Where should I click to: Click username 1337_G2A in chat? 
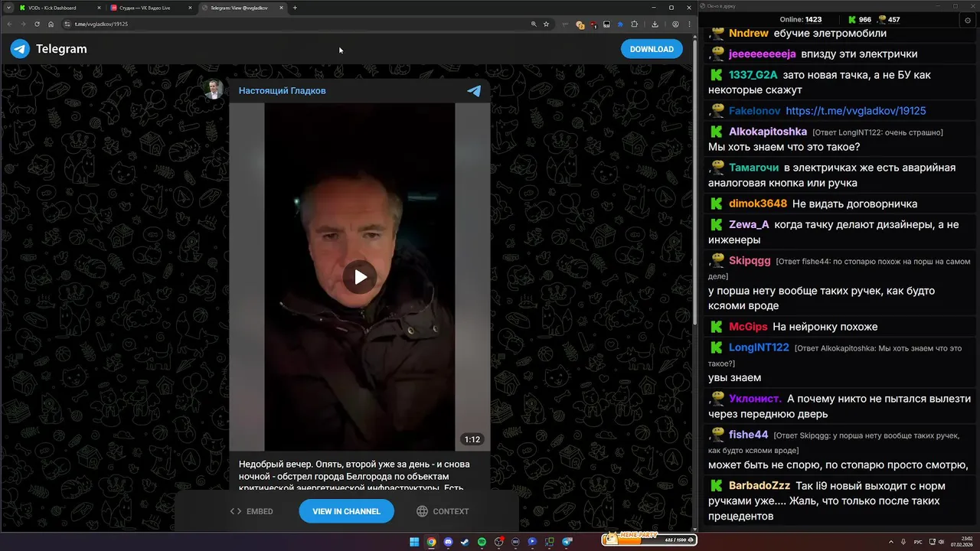(x=753, y=75)
